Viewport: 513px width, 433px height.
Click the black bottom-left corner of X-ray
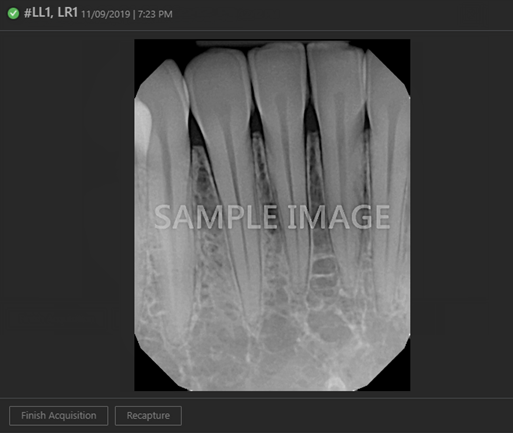pos(147,375)
